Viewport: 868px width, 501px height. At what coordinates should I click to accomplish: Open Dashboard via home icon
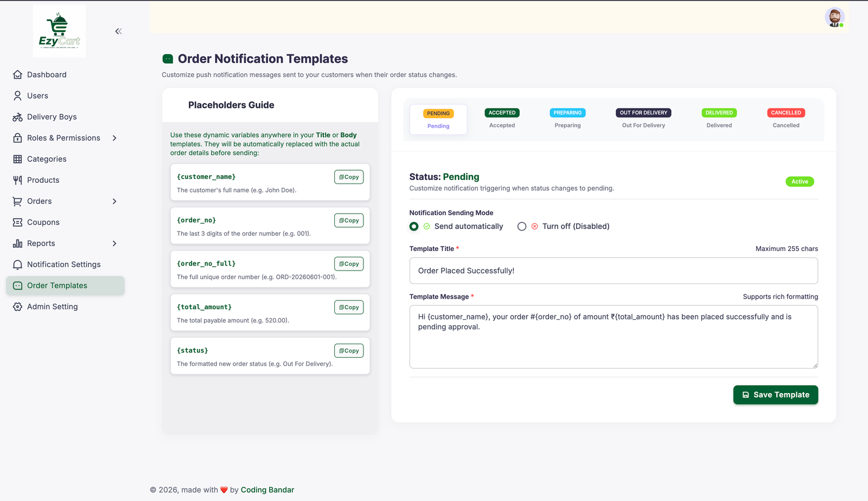(x=17, y=75)
